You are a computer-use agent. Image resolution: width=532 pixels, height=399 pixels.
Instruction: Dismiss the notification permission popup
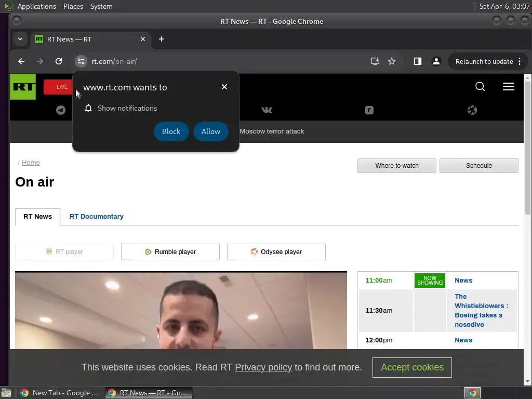224,87
